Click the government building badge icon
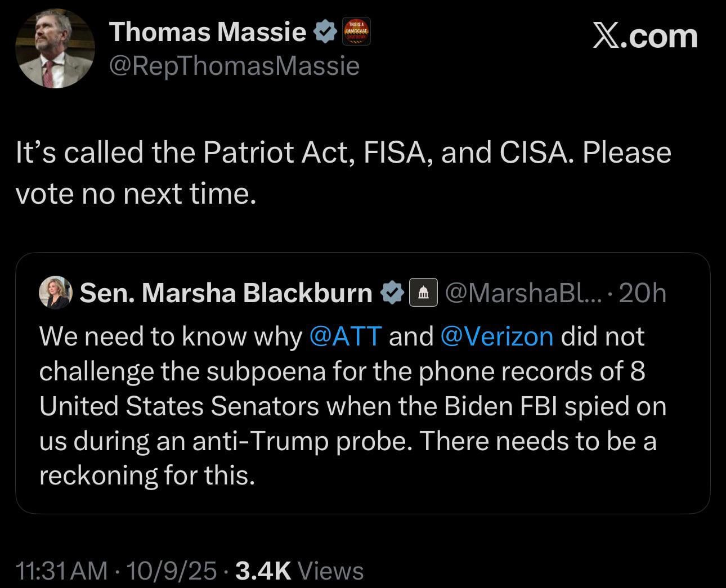The width and height of the screenshot is (726, 588). pos(423,293)
